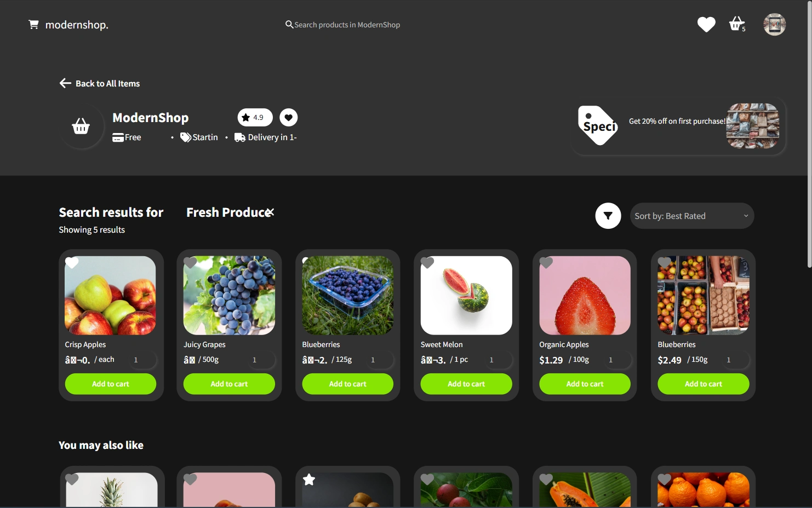Click the quantity field on Organic Apples
Viewport: 812px width, 508px height.
click(x=617, y=360)
